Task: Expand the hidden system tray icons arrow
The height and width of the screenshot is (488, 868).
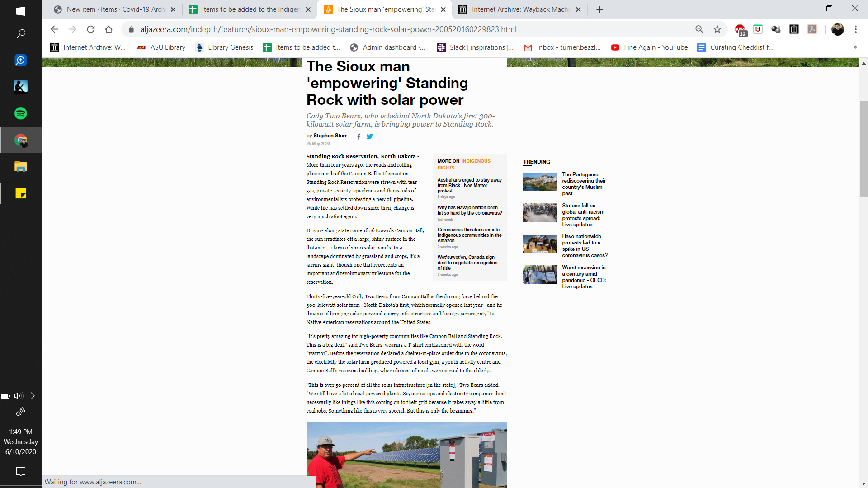Action: click(x=33, y=396)
